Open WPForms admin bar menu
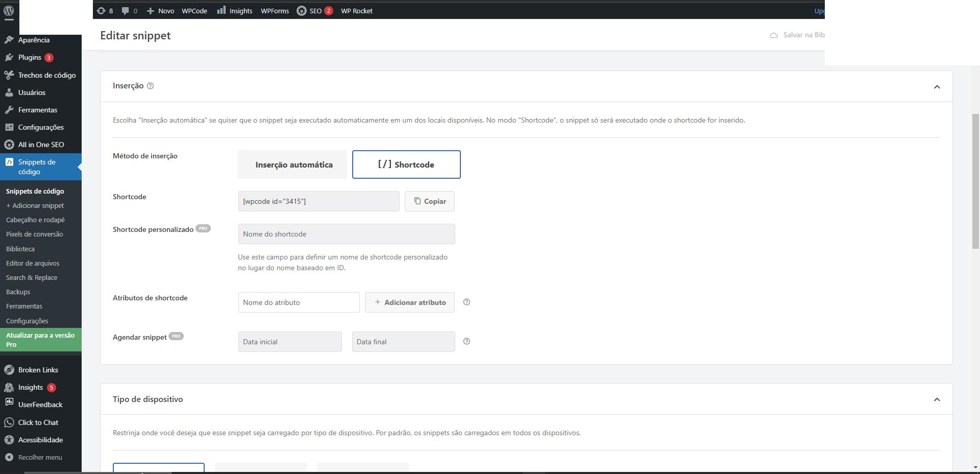Viewport: 980px width, 474px height. pos(275,11)
